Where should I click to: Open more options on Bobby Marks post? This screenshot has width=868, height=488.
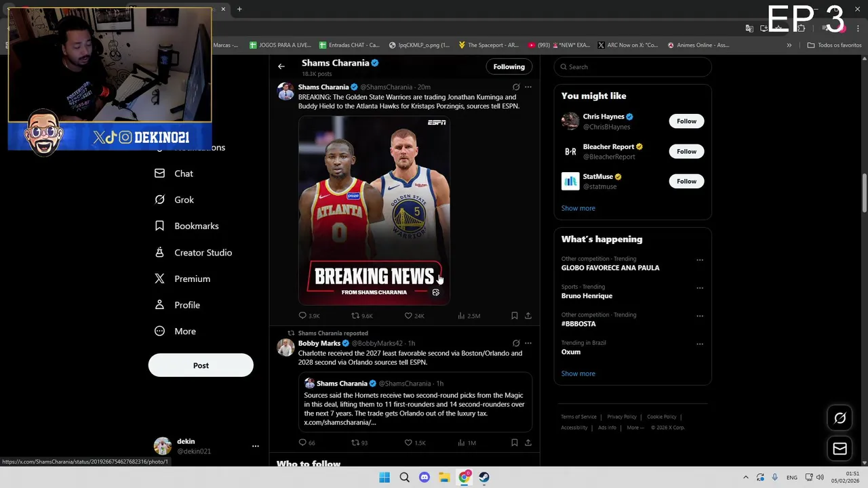tap(528, 343)
